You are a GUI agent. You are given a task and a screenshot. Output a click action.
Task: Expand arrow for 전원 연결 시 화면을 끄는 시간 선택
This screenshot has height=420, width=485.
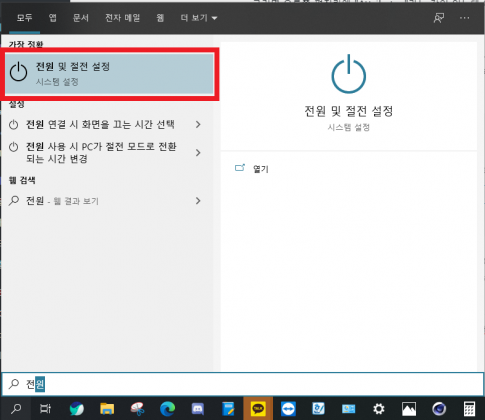click(x=198, y=125)
